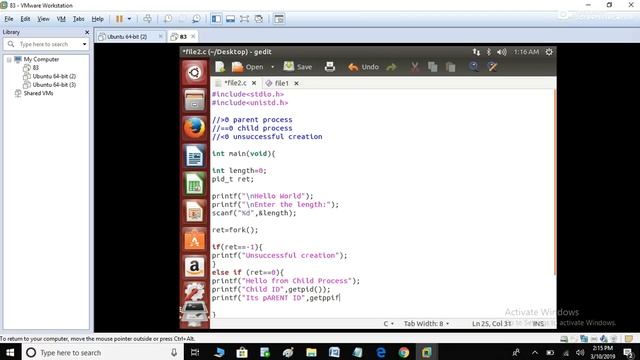
Task: Open the VMware View menu
Action: pyautogui.click(x=43, y=19)
